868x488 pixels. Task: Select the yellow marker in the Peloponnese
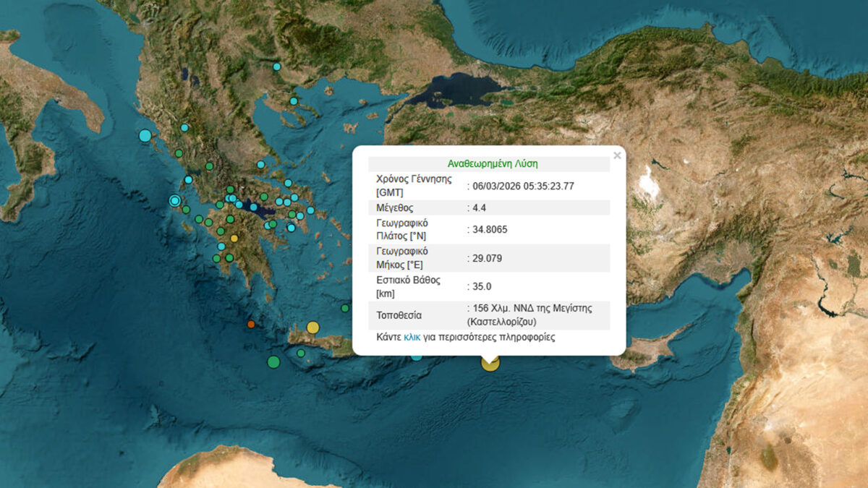point(234,238)
